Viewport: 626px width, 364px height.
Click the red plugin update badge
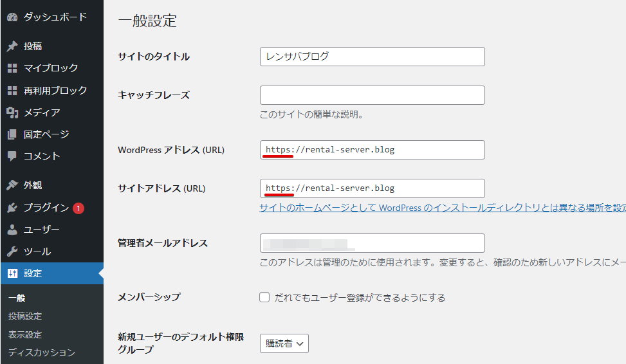tap(78, 208)
